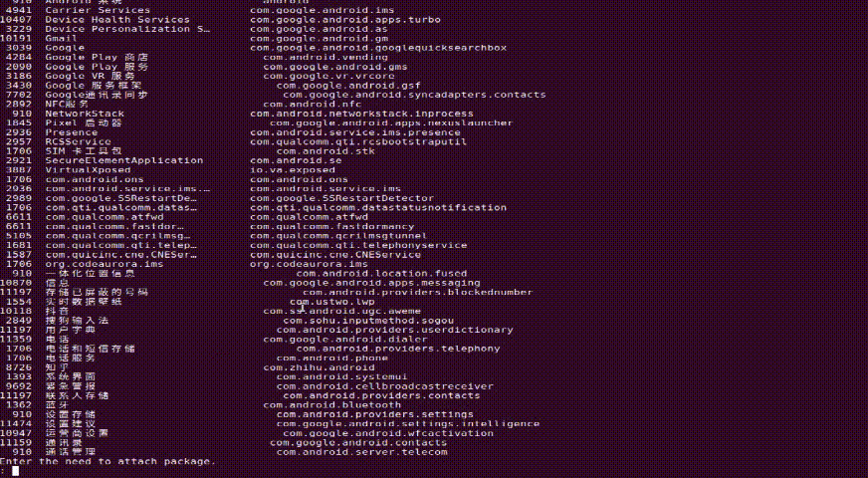Select the com.zhihu.android package name

tap(319, 367)
